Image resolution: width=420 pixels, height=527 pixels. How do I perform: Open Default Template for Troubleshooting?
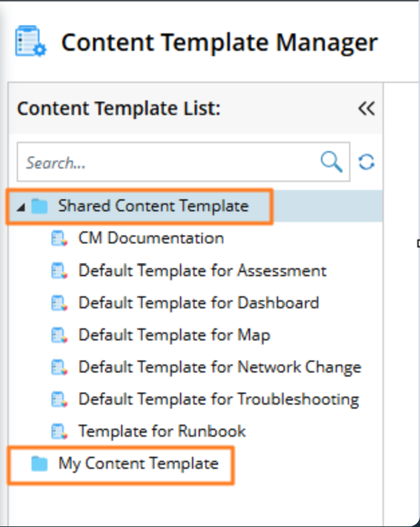tap(218, 399)
